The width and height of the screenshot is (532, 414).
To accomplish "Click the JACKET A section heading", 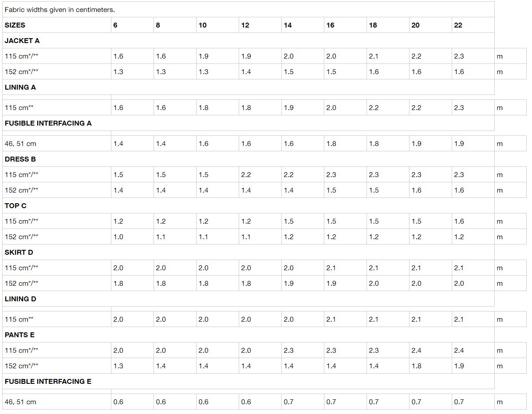I will (22, 41).
